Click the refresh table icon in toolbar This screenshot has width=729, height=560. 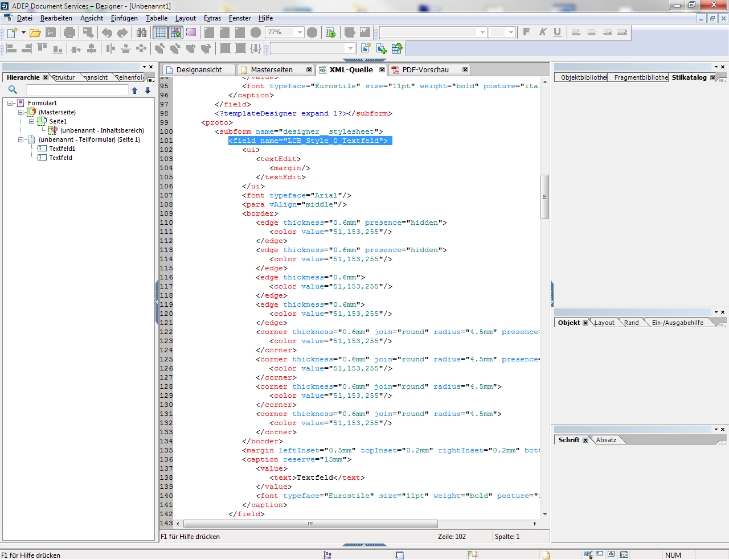pyautogui.click(x=397, y=48)
